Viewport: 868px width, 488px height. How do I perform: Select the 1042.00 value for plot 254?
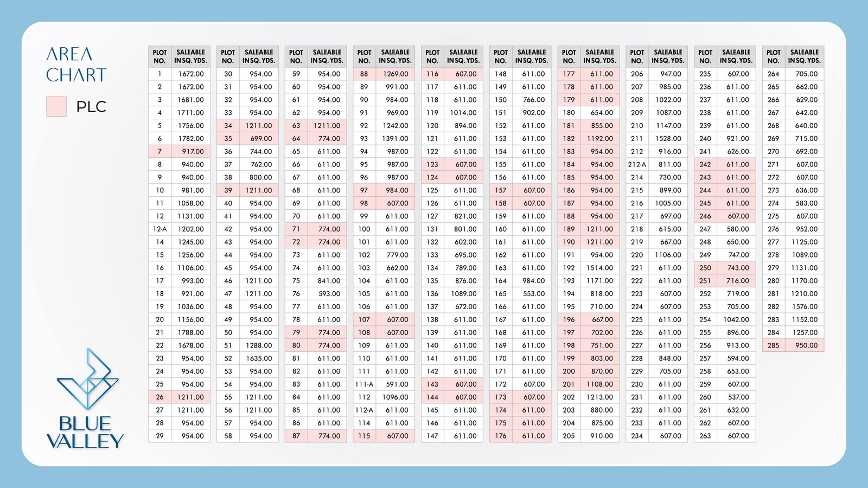(x=736, y=319)
